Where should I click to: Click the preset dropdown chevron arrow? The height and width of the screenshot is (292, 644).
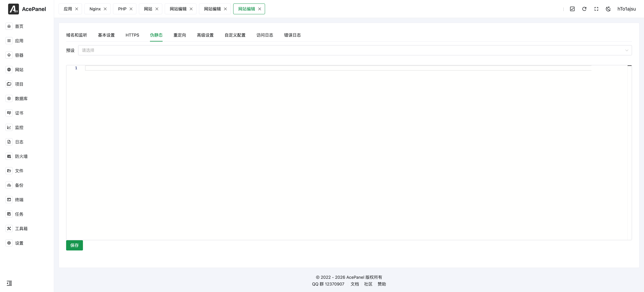point(627,50)
